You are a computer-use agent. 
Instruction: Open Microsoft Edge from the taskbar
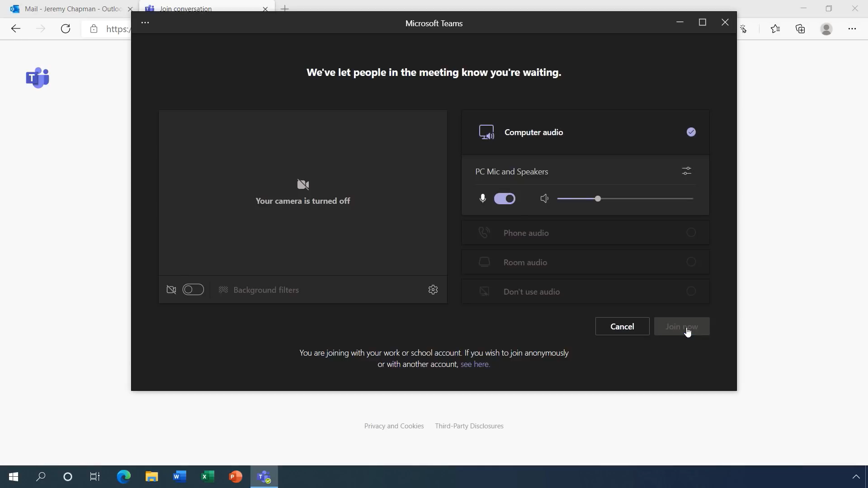point(123,477)
